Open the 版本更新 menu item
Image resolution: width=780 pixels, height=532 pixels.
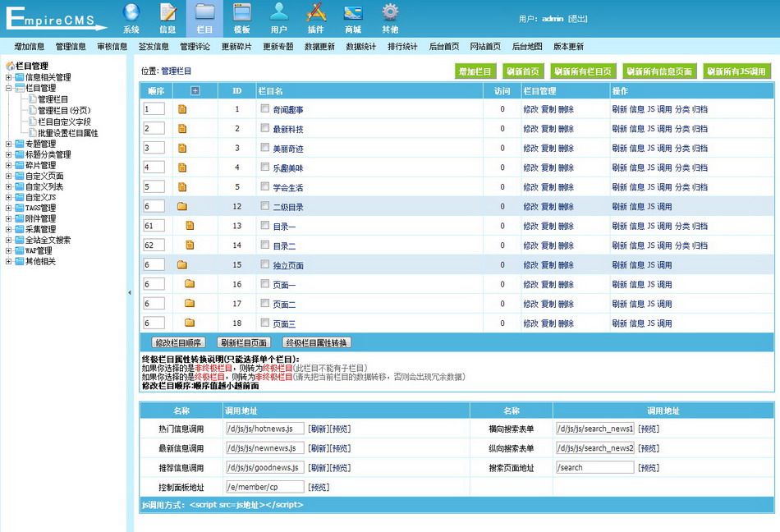point(569,47)
